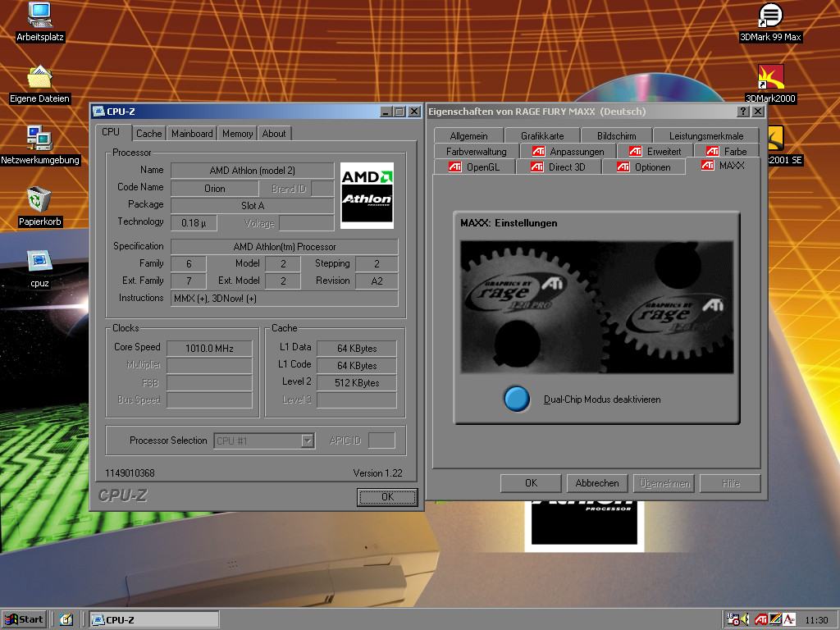Click Abbrechen in the RAGE FURY dialog
The width and height of the screenshot is (840, 630).
coord(596,483)
